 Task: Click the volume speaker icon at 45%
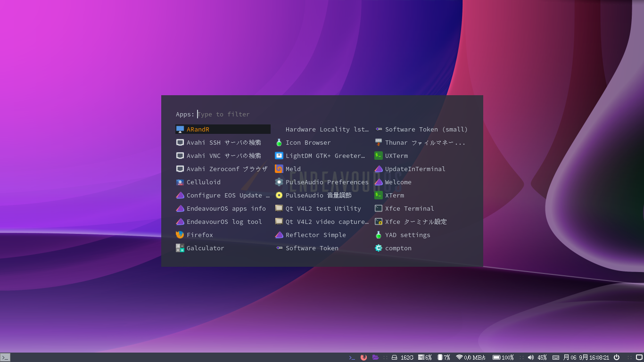click(531, 357)
